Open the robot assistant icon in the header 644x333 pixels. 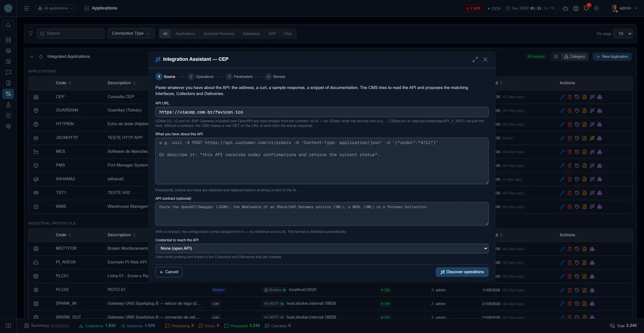(566, 8)
